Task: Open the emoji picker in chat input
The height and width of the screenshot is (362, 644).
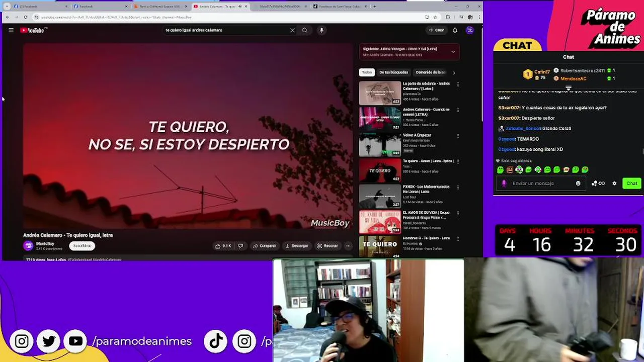Action: click(578, 184)
